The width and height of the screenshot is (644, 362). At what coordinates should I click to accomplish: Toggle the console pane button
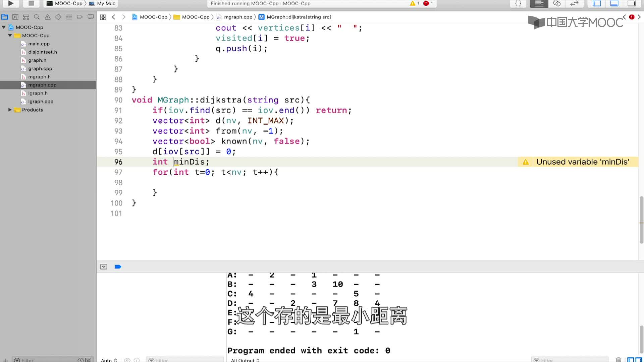point(639,360)
